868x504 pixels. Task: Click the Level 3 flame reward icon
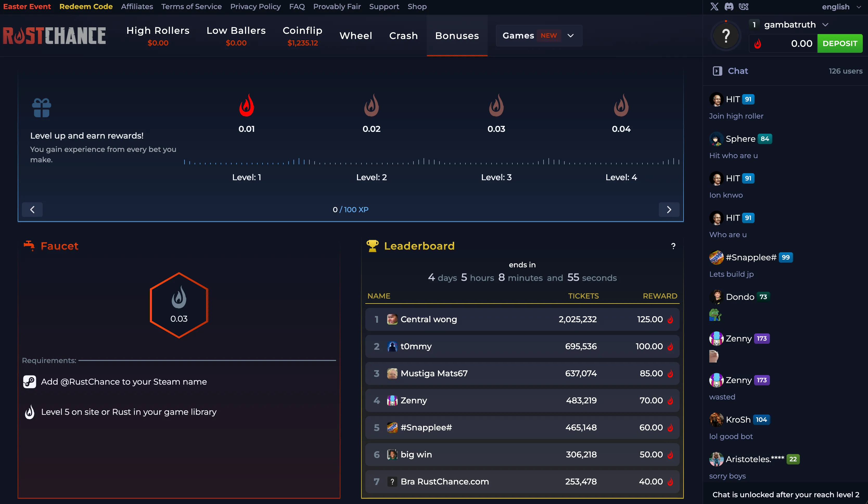496,105
